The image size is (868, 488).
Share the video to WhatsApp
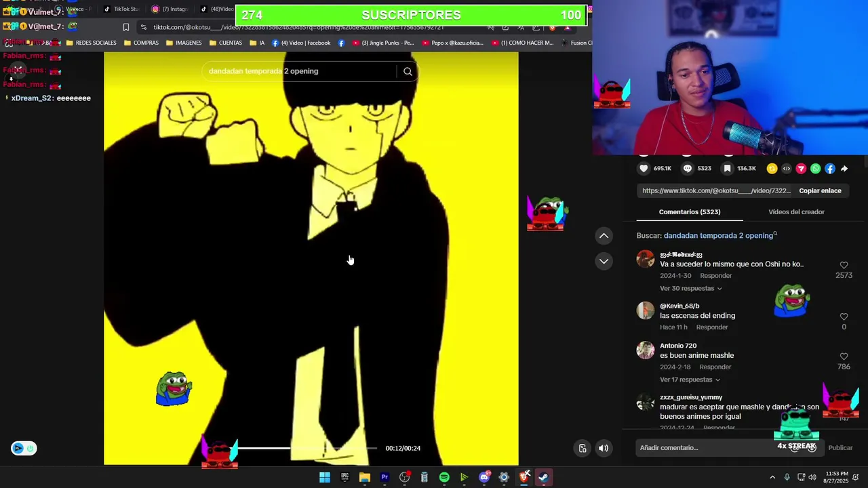pos(815,169)
